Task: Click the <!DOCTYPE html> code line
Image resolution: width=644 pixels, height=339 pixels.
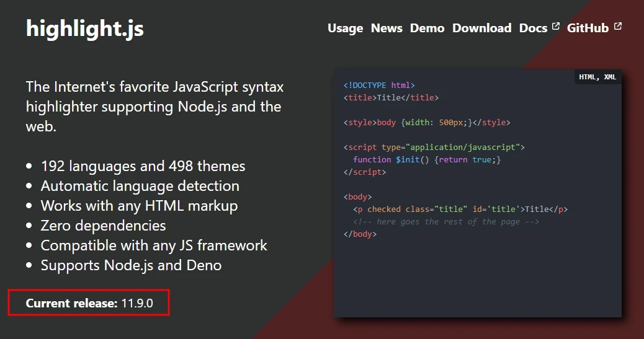Action: click(x=379, y=86)
